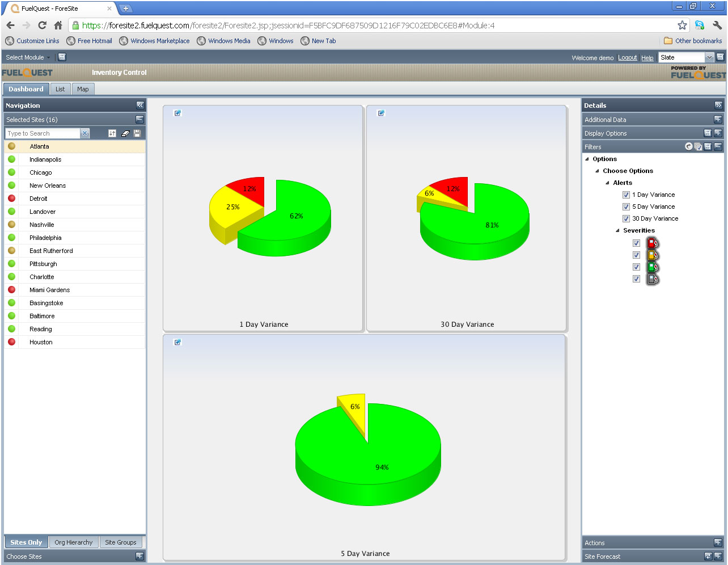728x565 pixels.
Task: Click the eraser icon in Navigation toolbar
Action: click(x=125, y=133)
